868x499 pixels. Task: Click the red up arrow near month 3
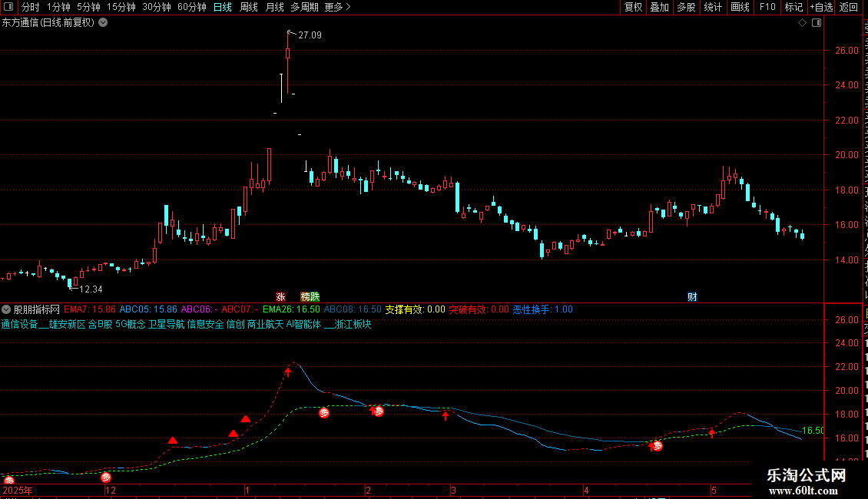(446, 415)
